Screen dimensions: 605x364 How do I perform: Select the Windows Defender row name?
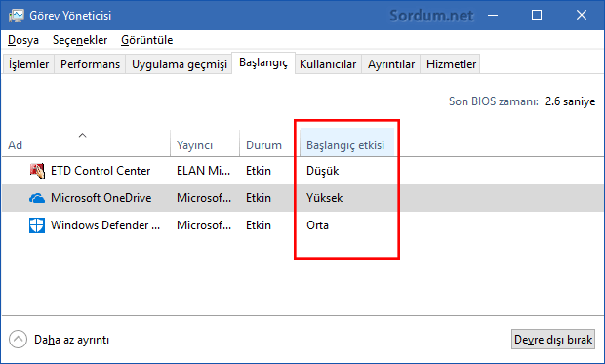coord(105,225)
